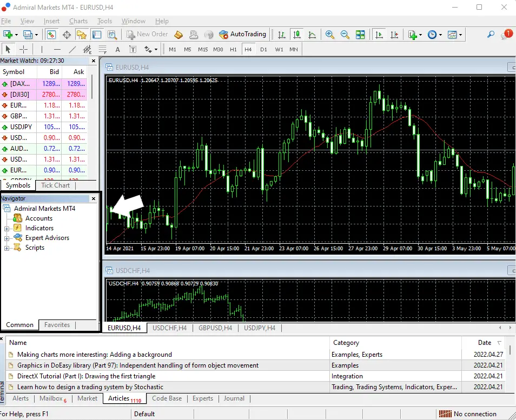This screenshot has width=516, height=420.
Task: Expand Expert Advisors node in Navigator
Action: point(6,238)
